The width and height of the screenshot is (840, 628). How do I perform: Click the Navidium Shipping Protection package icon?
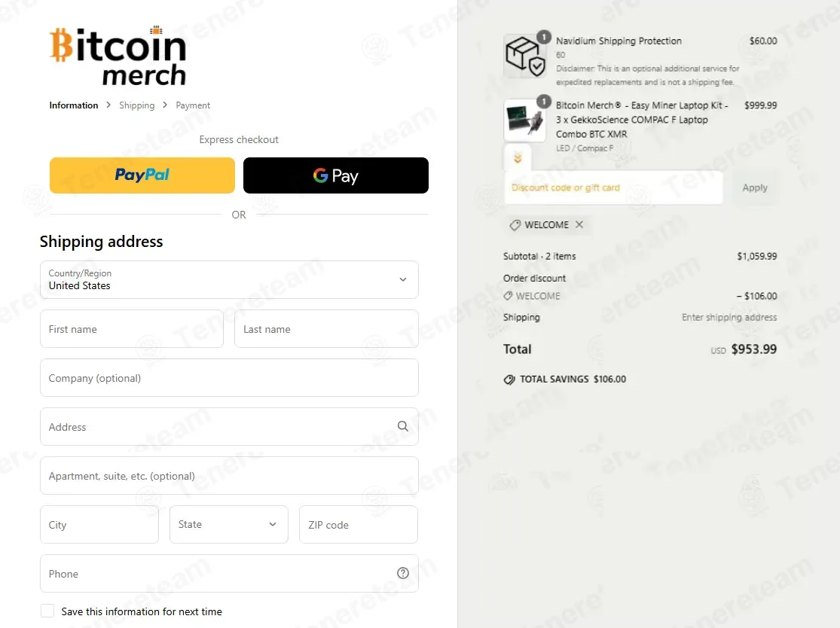525,54
